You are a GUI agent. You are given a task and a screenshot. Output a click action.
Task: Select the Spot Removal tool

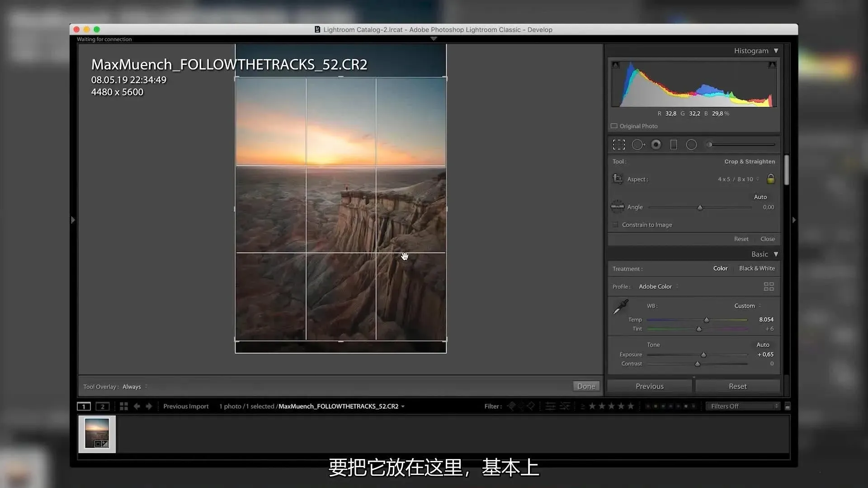click(638, 145)
